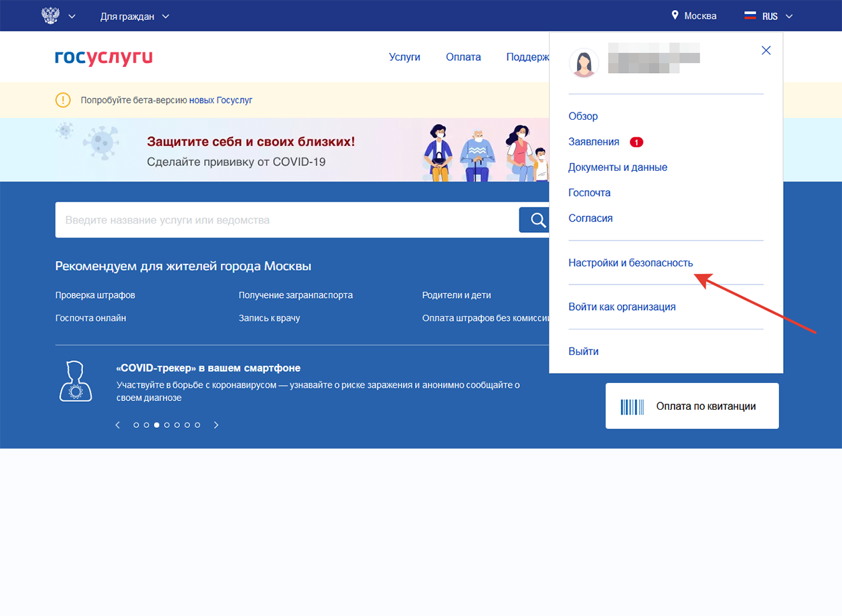Follow the 'новых Госуслуг' beta link
The height and width of the screenshot is (616, 842).
tap(221, 100)
